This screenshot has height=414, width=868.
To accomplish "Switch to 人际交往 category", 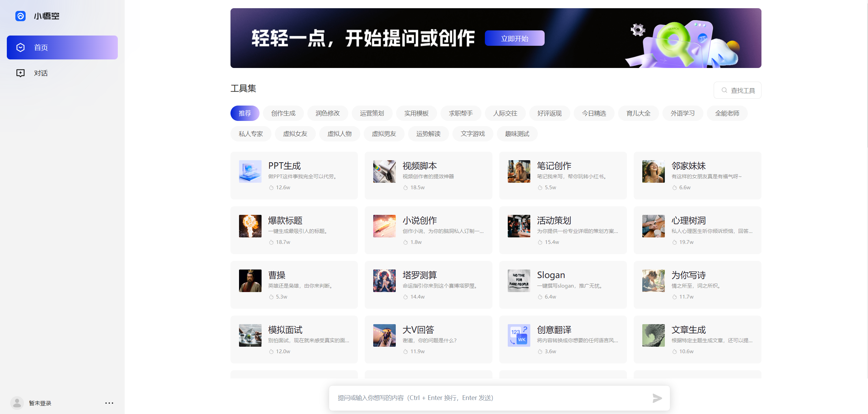I will (x=505, y=113).
